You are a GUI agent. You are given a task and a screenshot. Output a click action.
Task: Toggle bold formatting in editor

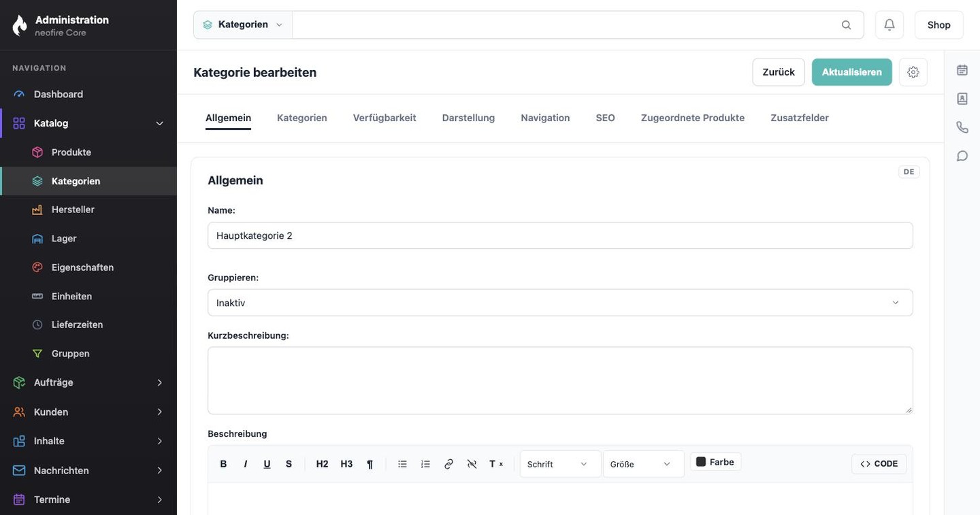pyautogui.click(x=223, y=464)
